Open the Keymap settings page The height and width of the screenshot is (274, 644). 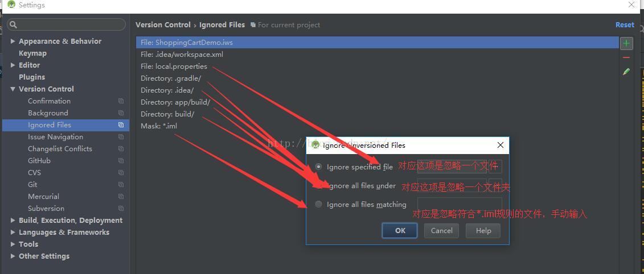coord(32,53)
